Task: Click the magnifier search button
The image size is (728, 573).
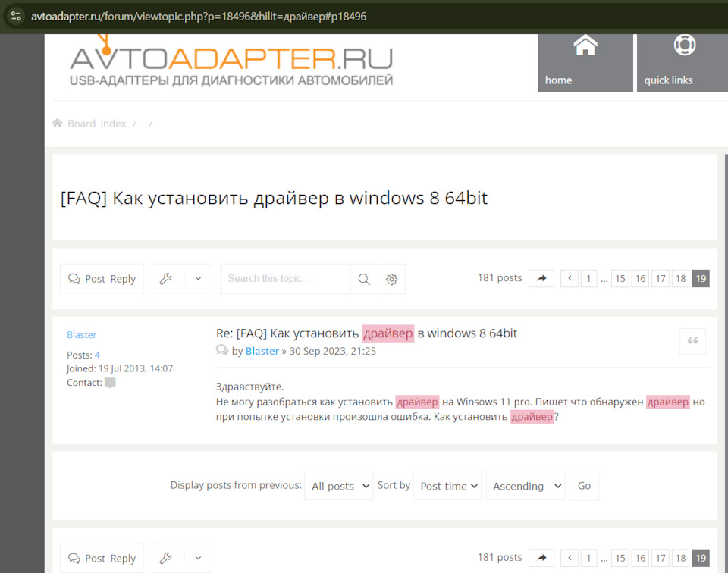Action: 364,279
